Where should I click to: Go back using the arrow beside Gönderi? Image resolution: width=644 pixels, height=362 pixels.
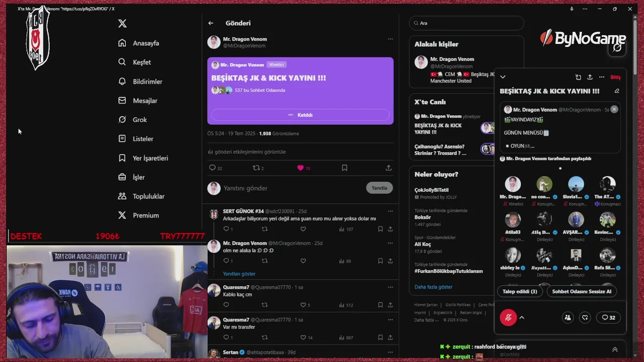click(x=211, y=23)
